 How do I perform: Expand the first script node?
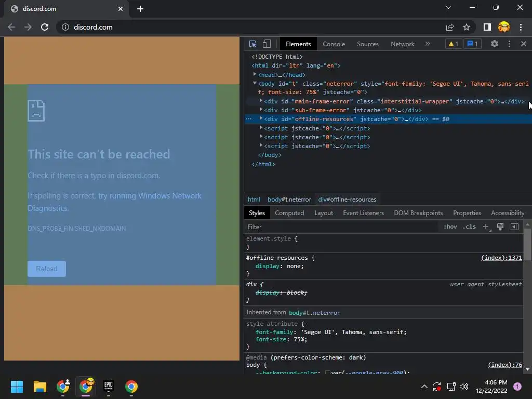pyautogui.click(x=261, y=128)
